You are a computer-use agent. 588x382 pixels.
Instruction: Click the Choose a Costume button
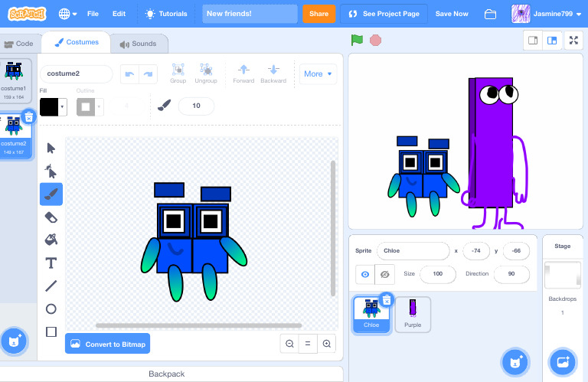(x=15, y=341)
